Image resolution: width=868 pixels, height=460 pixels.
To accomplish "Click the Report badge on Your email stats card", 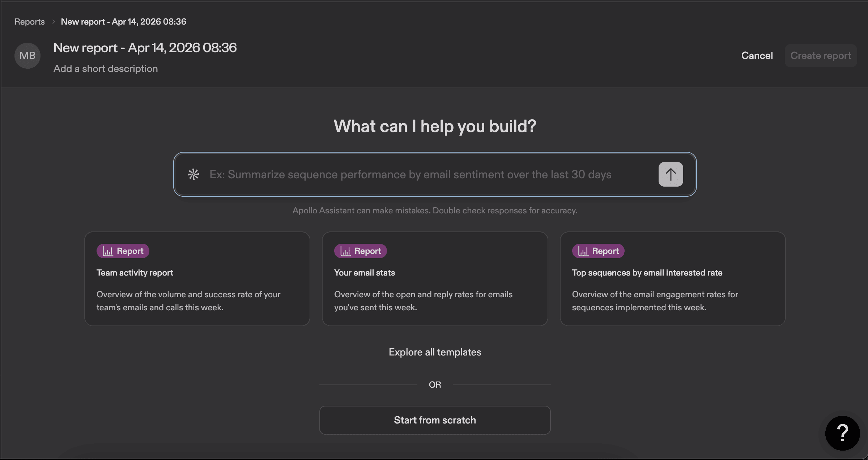I will click(360, 251).
